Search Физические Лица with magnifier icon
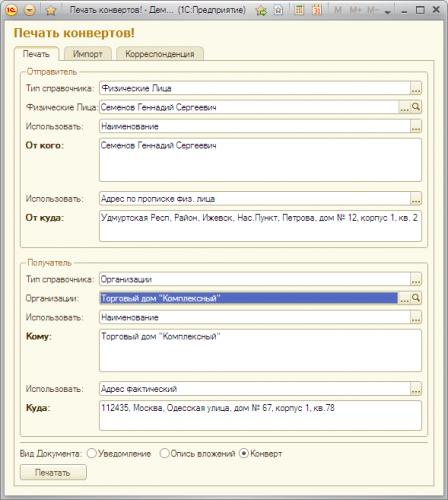 [416, 107]
